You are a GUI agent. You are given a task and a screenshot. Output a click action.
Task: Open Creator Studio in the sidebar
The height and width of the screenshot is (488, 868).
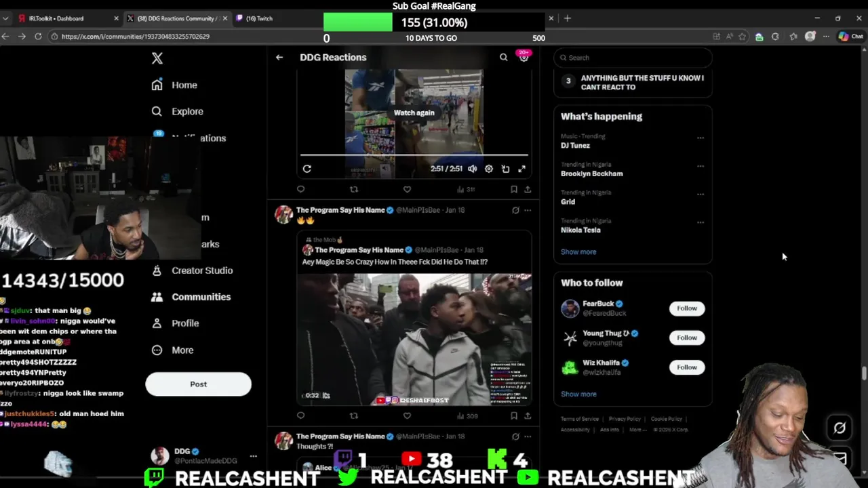click(x=193, y=270)
